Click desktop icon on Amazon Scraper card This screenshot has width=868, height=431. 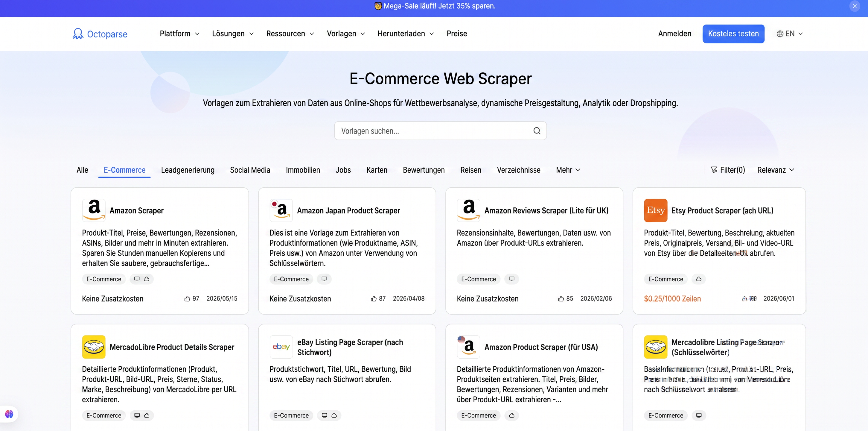[x=137, y=279]
